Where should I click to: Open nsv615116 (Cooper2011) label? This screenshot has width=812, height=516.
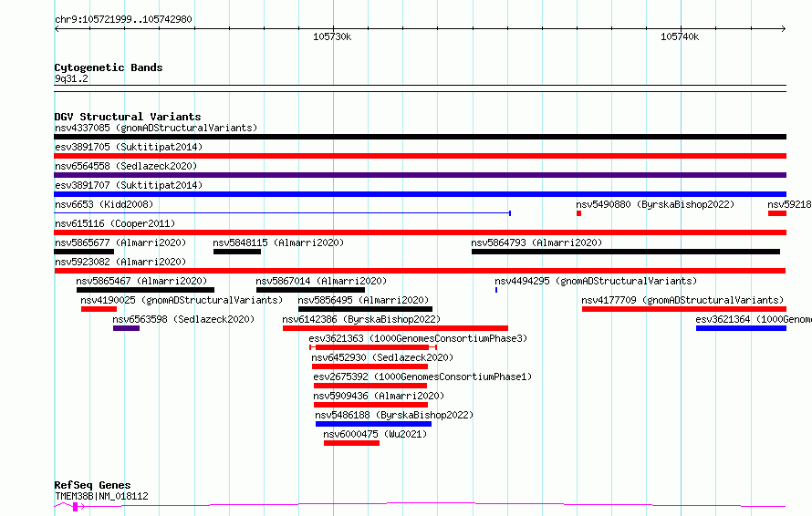115,223
